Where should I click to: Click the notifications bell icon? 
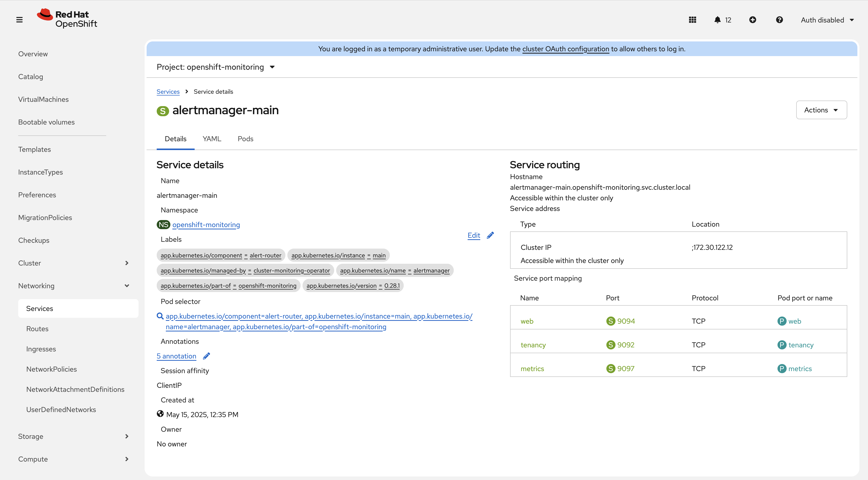coord(717,20)
